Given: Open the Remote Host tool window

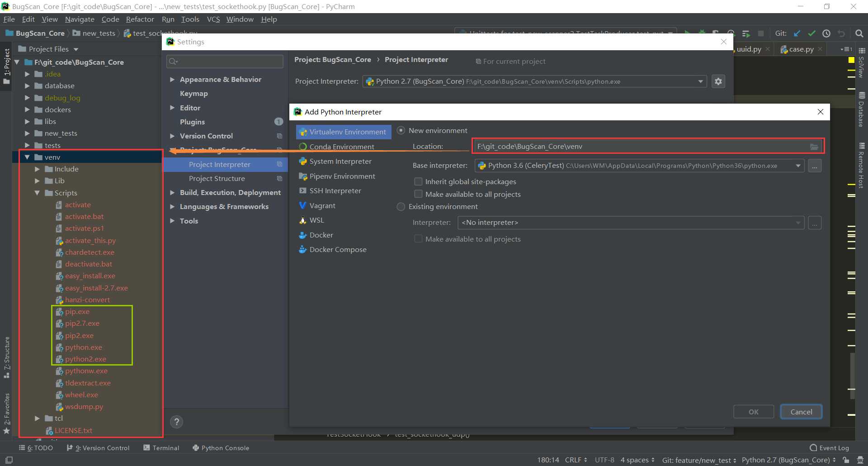Looking at the screenshot, I should click(x=862, y=165).
